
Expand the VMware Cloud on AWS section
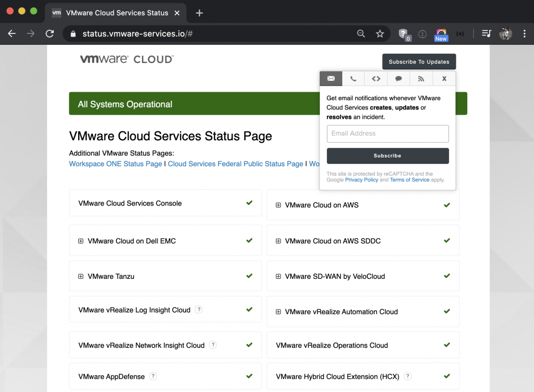tap(278, 205)
